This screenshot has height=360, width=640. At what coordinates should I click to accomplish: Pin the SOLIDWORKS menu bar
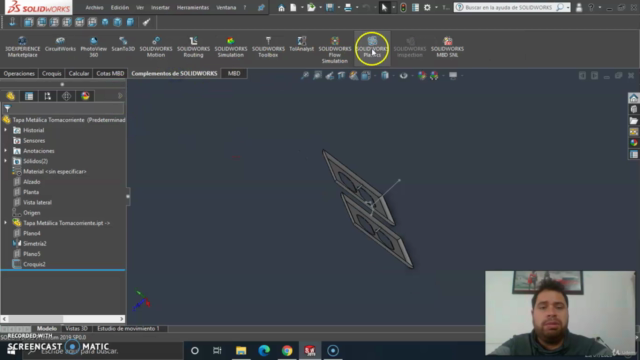pos(261,7)
